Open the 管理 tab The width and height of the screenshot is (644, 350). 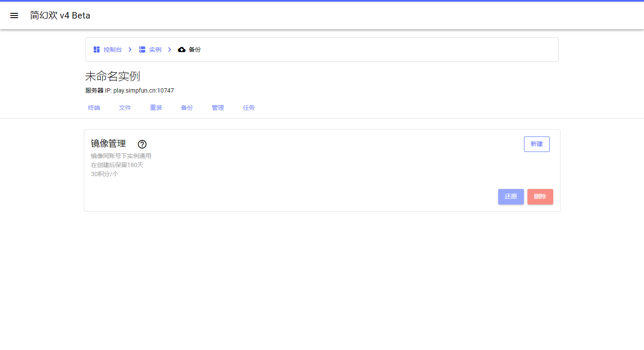(218, 108)
